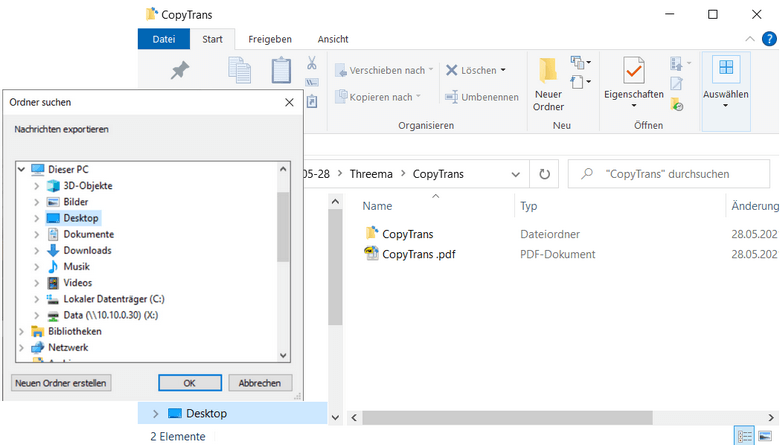Click the Downloads arrow icon in dialog tree

click(53, 251)
